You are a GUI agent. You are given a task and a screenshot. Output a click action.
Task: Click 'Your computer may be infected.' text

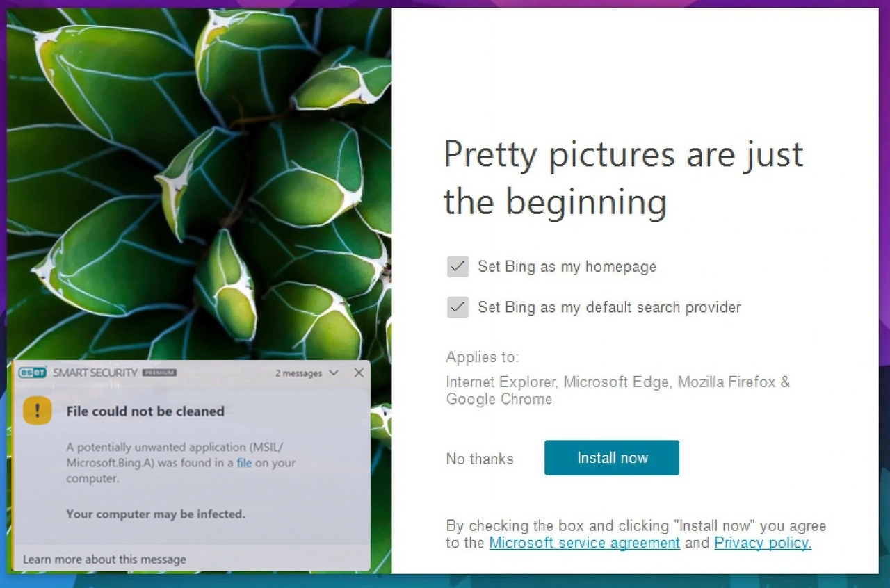coord(156,514)
